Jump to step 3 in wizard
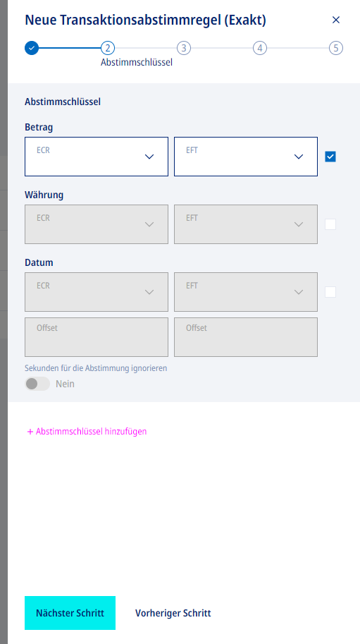This screenshot has height=644, width=360. (x=184, y=48)
